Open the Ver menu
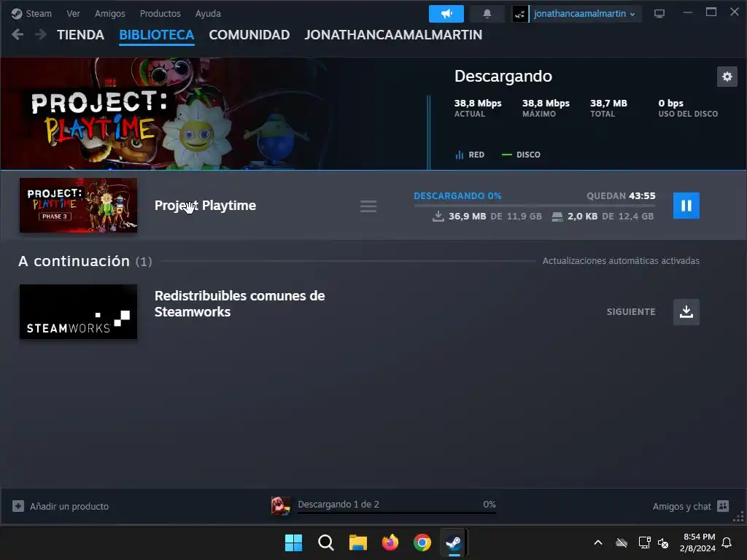Viewport: 747px width, 560px height. pyautogui.click(x=73, y=13)
